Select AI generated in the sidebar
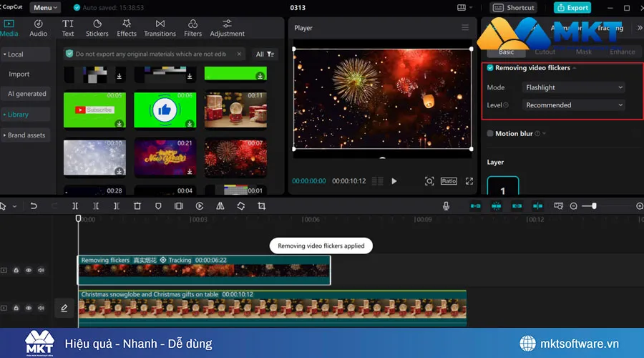Screen dimensions: 644x358 (26, 94)
